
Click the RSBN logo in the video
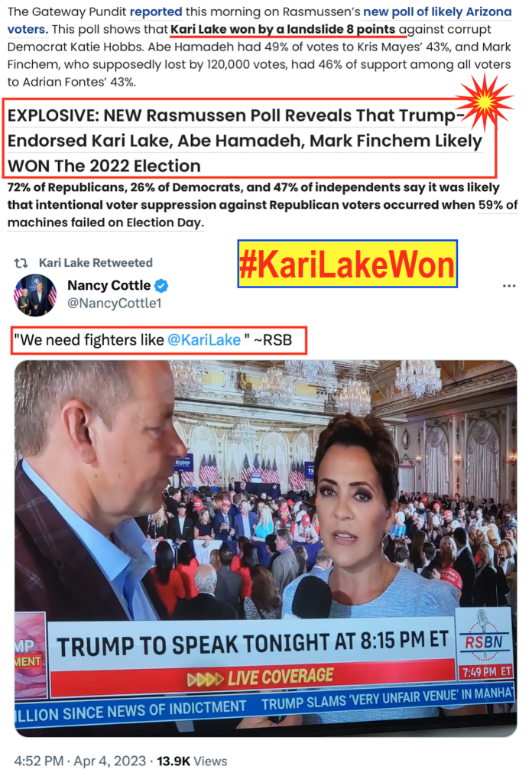click(484, 642)
